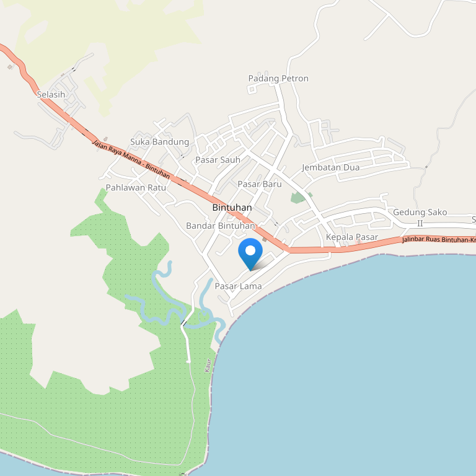This screenshot has width=476, height=476.
Task: Click the Pasar Sauh label
Action: (218, 160)
